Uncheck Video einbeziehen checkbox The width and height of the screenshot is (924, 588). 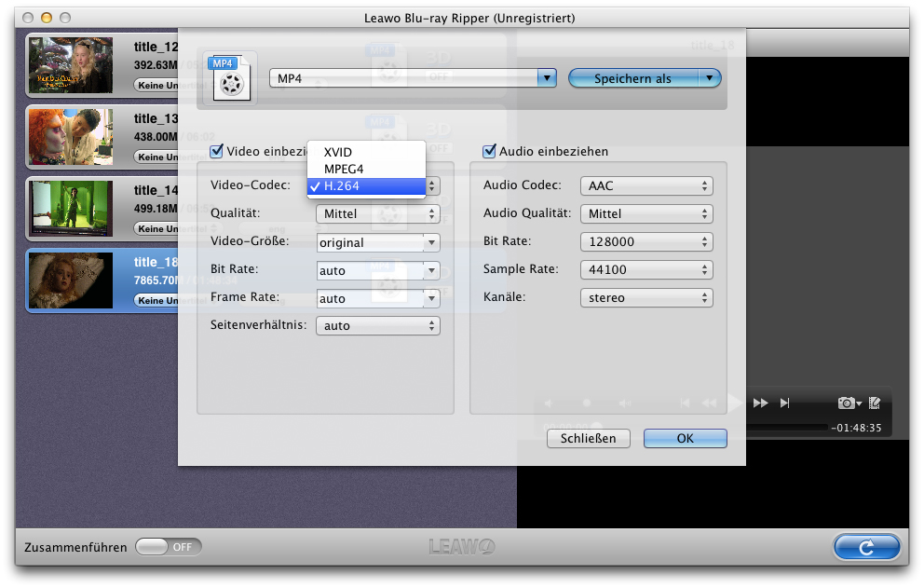point(217,151)
